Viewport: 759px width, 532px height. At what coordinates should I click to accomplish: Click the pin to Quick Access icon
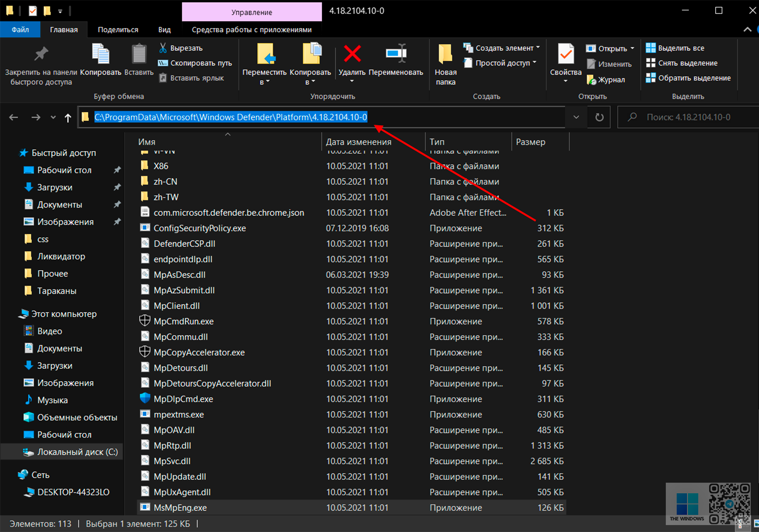(x=41, y=54)
